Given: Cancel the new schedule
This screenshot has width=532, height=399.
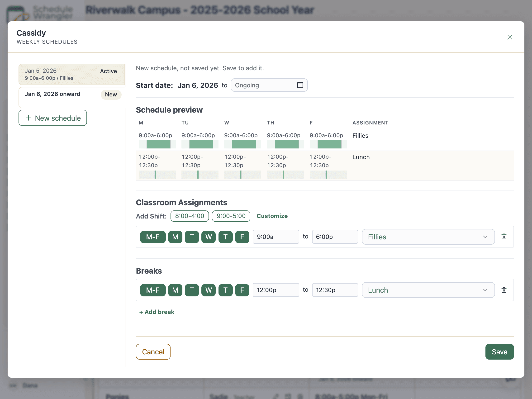Looking at the screenshot, I should tap(153, 352).
